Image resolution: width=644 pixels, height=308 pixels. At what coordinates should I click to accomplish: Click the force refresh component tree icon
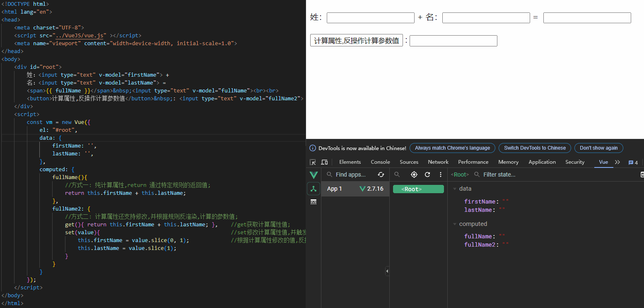click(x=427, y=175)
